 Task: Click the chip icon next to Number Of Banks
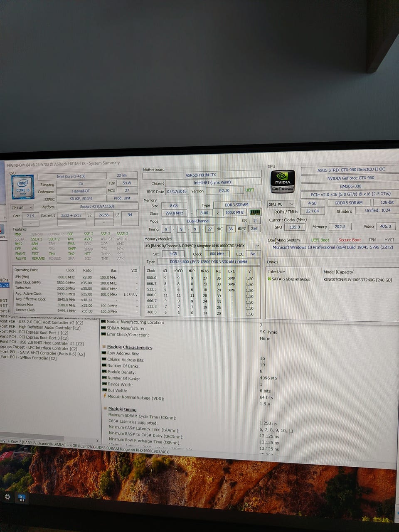pos(104,366)
